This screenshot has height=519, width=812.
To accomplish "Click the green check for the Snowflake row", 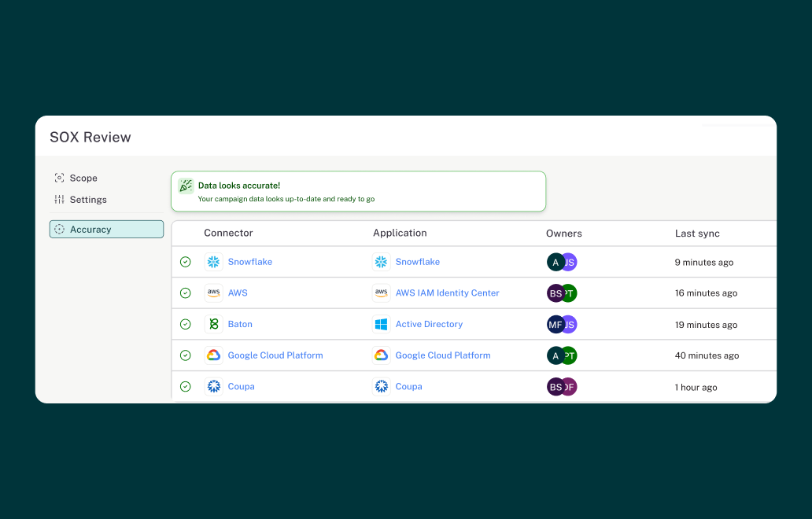I will pyautogui.click(x=186, y=262).
